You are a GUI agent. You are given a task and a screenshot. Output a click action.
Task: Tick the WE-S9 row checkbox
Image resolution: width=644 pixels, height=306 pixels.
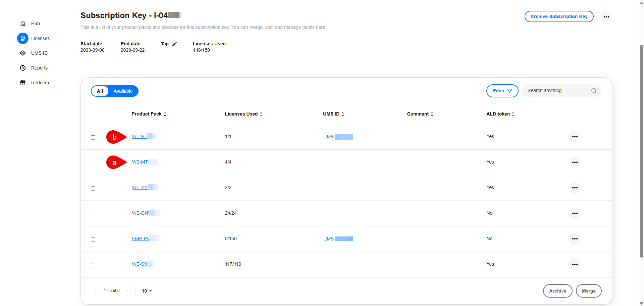(93, 265)
